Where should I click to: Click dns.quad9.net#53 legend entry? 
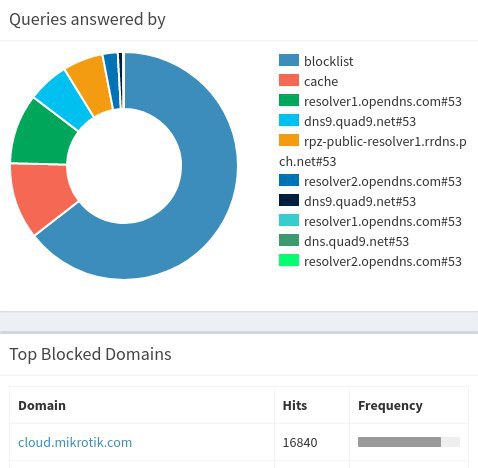344,241
